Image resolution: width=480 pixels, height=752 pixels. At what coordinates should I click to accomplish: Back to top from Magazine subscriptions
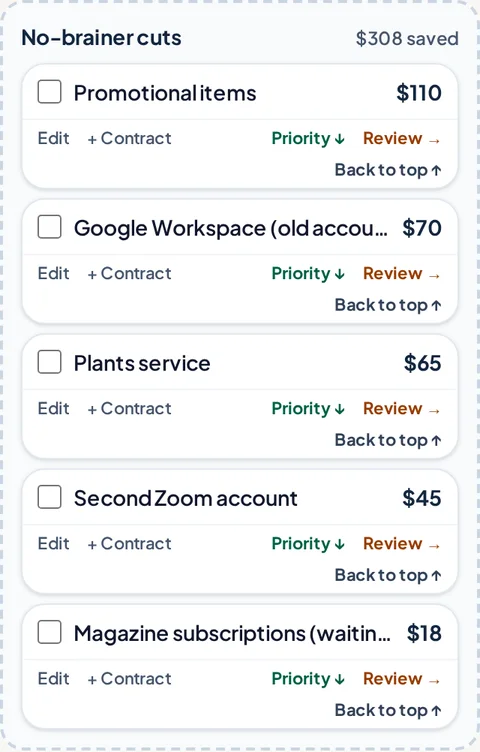point(388,710)
